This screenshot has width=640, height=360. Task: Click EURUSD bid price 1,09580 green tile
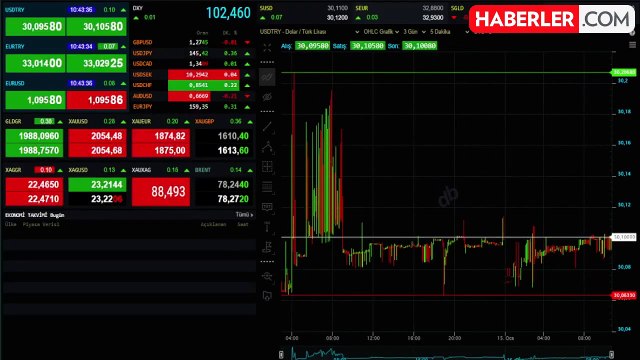pyautogui.click(x=35, y=100)
